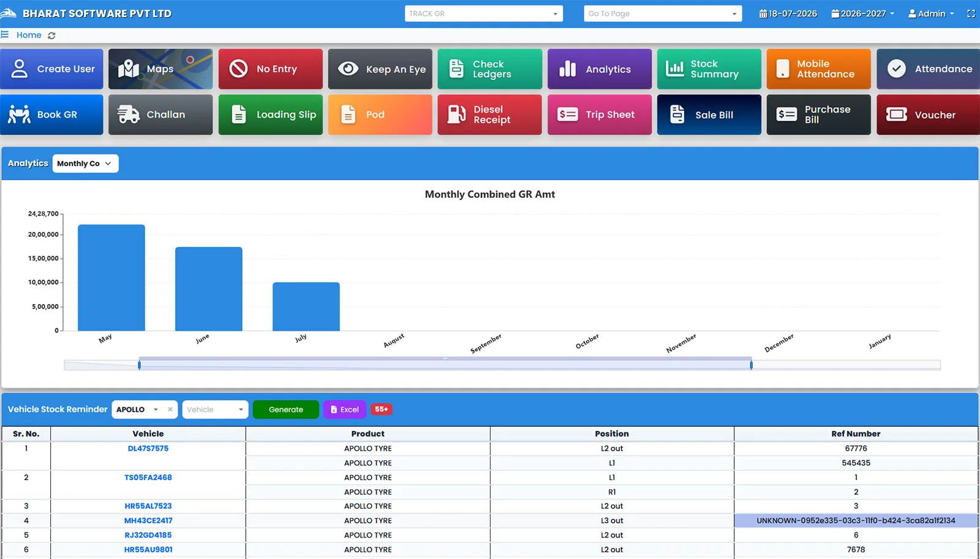
Task: Open Create User tile
Action: pyautogui.click(x=52, y=69)
